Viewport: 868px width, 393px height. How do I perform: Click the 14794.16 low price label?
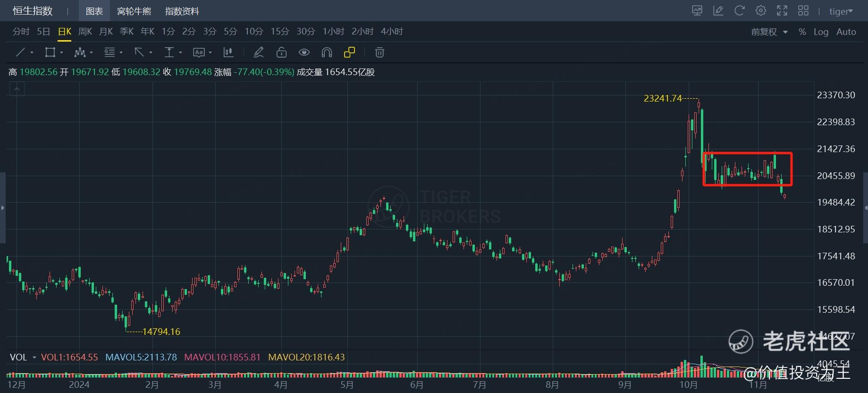tap(161, 332)
